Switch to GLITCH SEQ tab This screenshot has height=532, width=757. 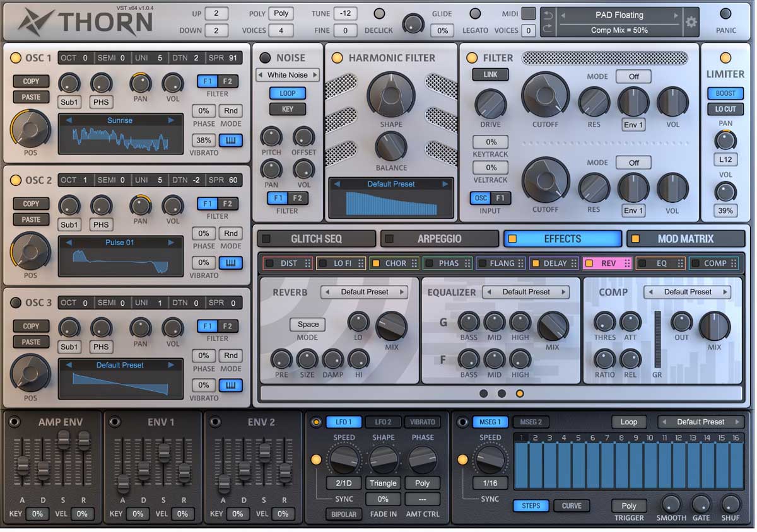point(317,239)
